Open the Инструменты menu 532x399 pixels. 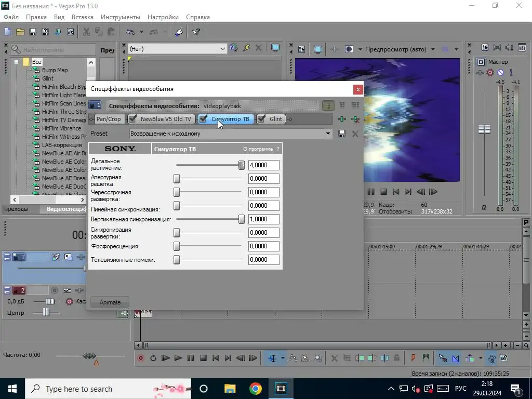tap(121, 17)
